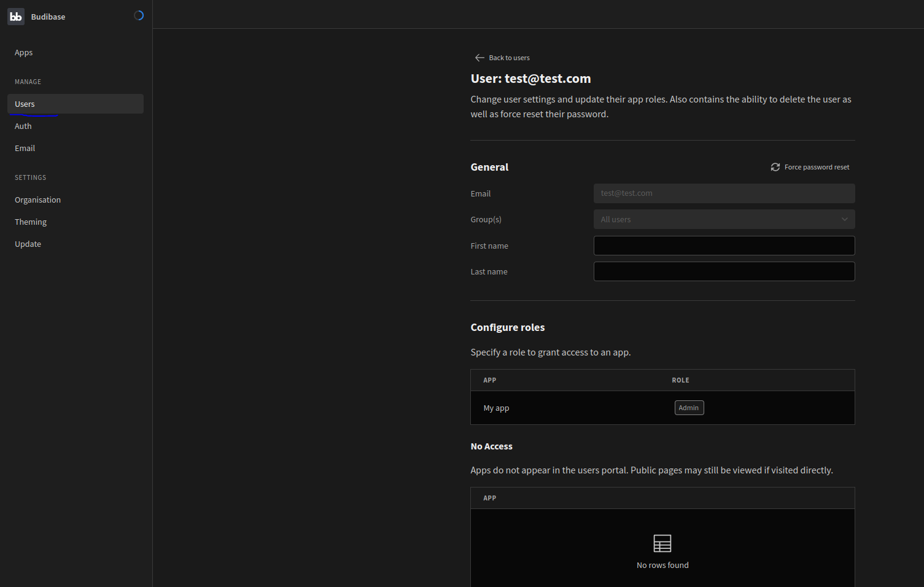Viewport: 924px width, 587px height.
Task: Trigger Force password reset for this user
Action: 817,166
